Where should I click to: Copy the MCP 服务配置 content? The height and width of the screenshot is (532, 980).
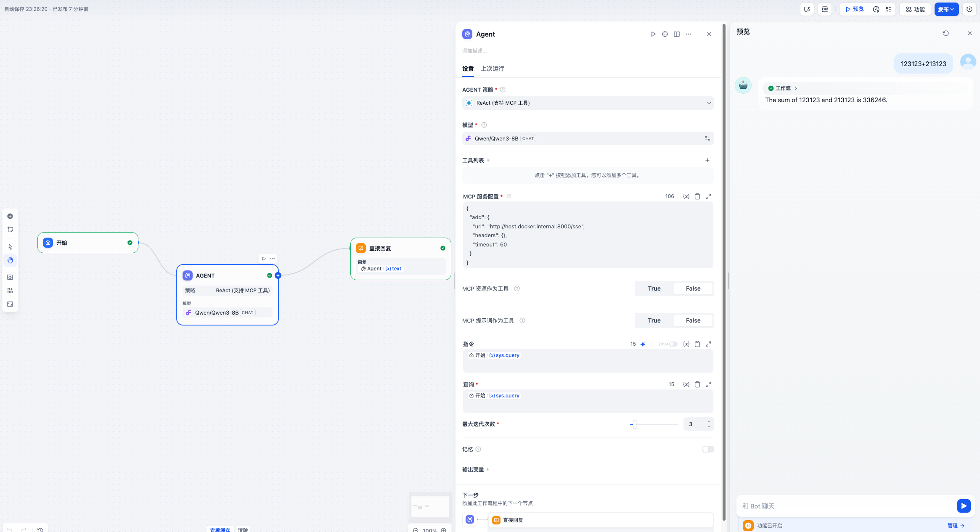coord(697,196)
